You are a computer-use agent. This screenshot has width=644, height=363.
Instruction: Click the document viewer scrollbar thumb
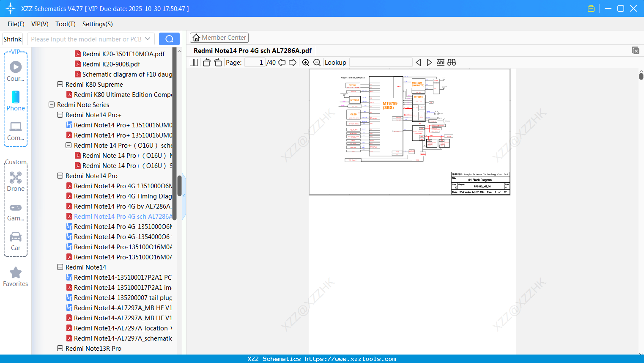pyautogui.click(x=641, y=76)
